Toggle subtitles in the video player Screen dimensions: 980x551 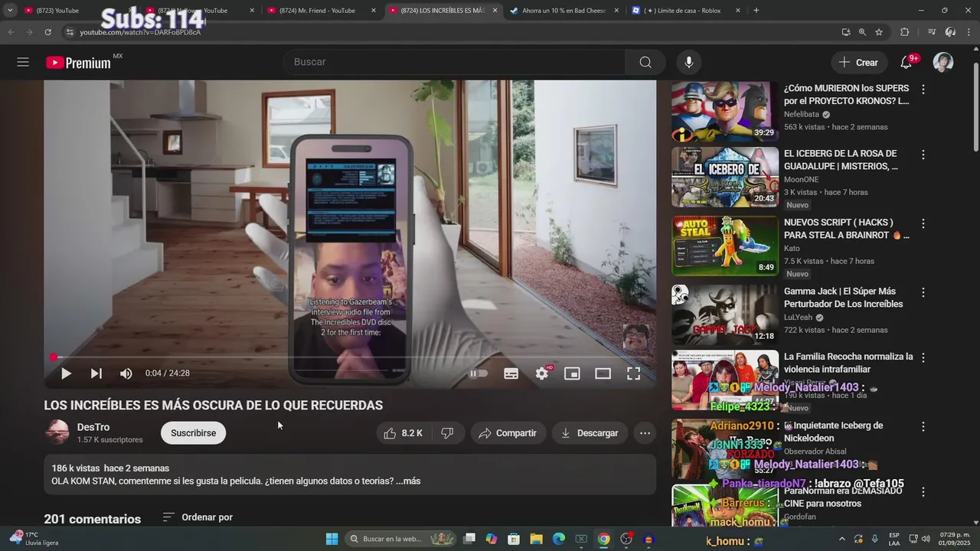[511, 373]
